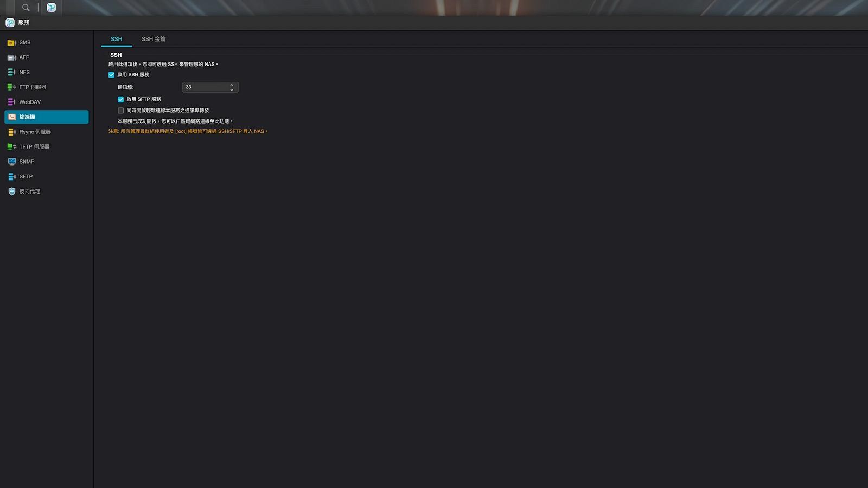Open the Rsync 伺服器 page
This screenshot has height=488, width=868.
point(46,132)
